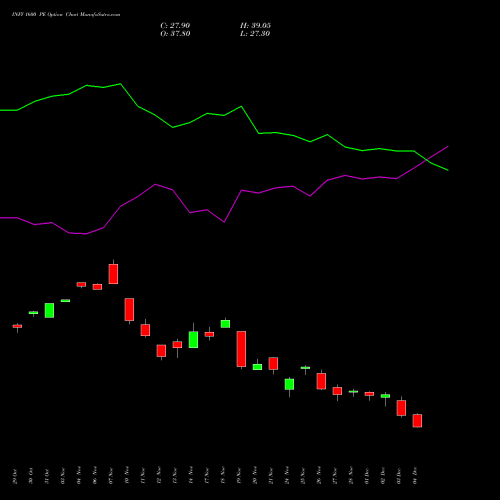Select the 29 Oct date label
Viewport: 500px width, 500px height.
tap(15, 477)
